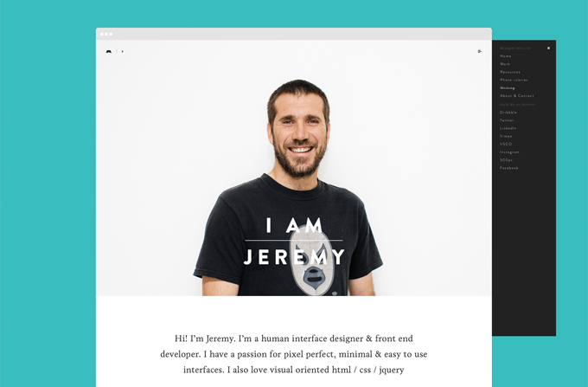
Task: Open About & Contact page link
Action: [x=517, y=96]
